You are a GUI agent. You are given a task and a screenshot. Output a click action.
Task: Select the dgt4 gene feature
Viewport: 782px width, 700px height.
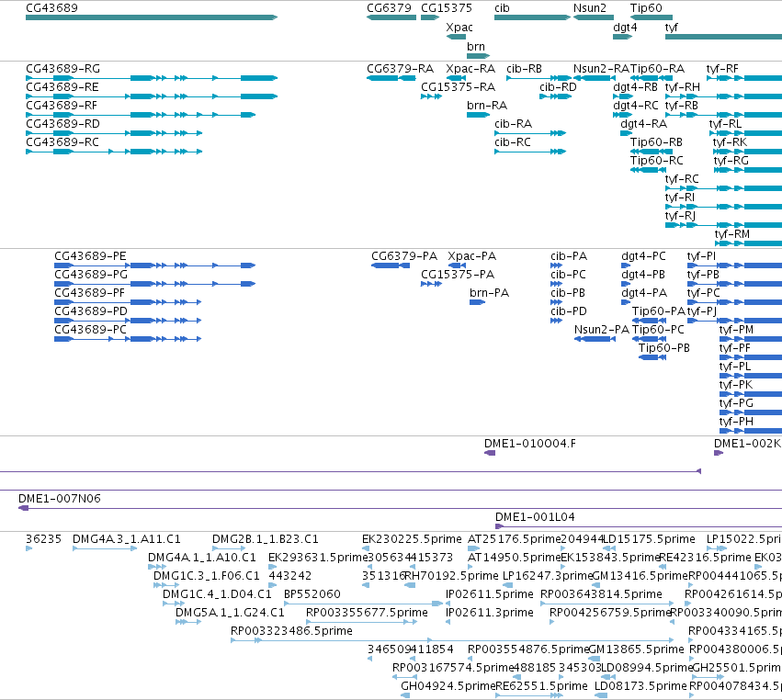click(x=622, y=37)
